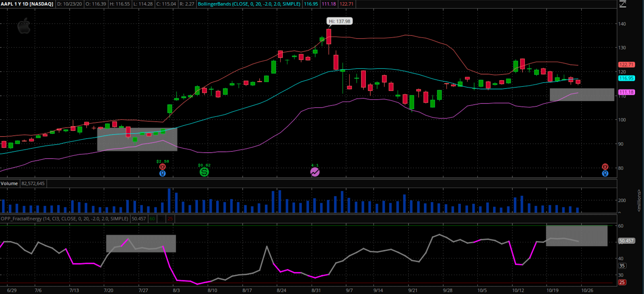Screen dimensions: 644x294
Task: Open the green dividend dollar icon
Action: click(x=204, y=172)
